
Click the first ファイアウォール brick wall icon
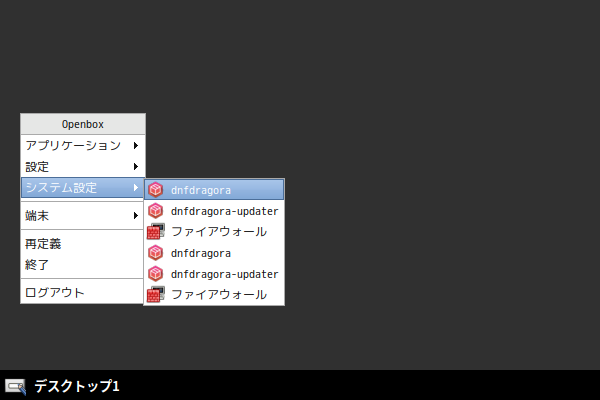coord(156,232)
